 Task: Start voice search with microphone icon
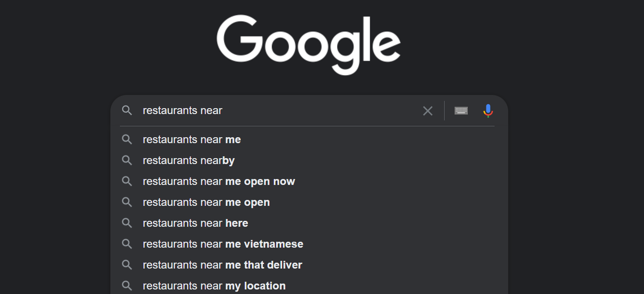tap(488, 111)
